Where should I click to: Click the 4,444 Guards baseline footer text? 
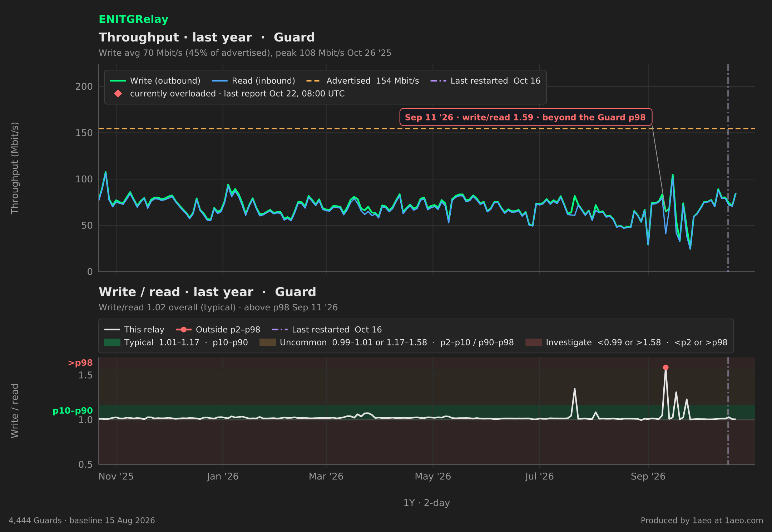[x=82, y=521]
